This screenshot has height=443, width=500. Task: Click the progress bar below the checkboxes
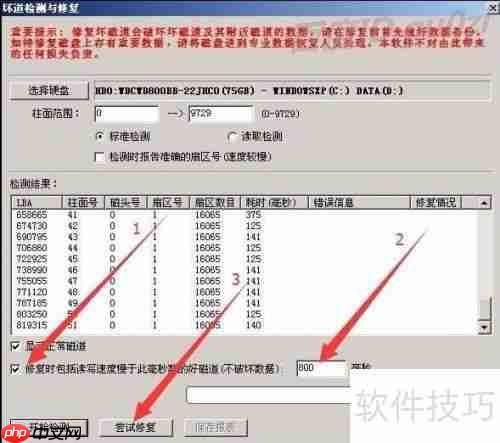click(x=268, y=395)
